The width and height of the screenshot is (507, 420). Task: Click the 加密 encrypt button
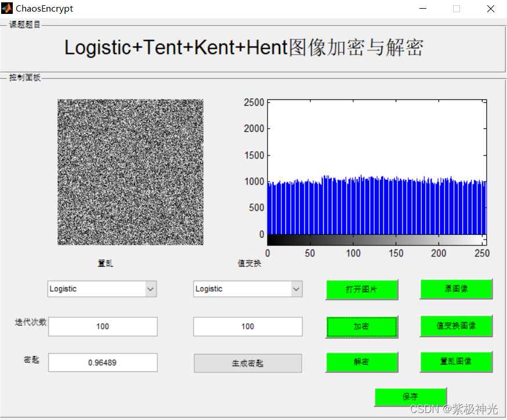pos(361,327)
